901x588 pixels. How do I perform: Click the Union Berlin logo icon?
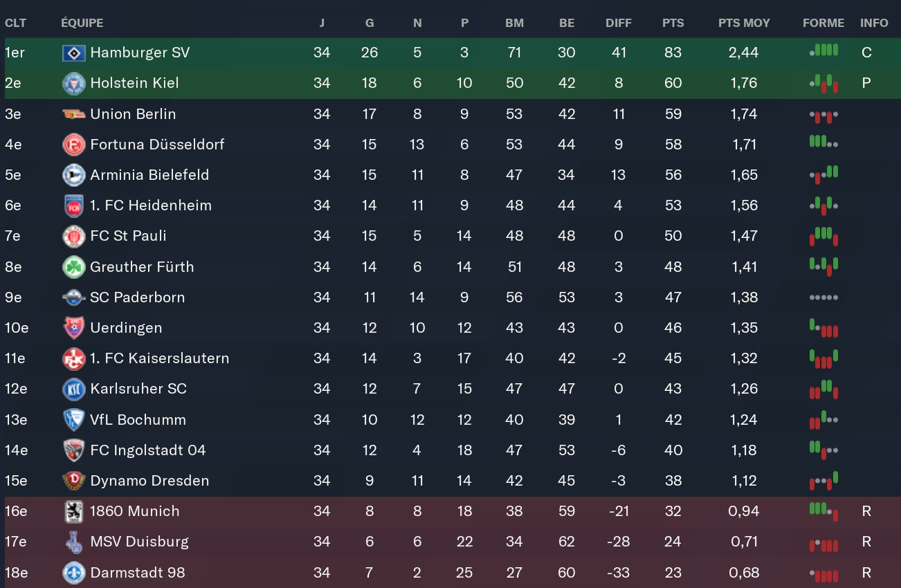73,114
